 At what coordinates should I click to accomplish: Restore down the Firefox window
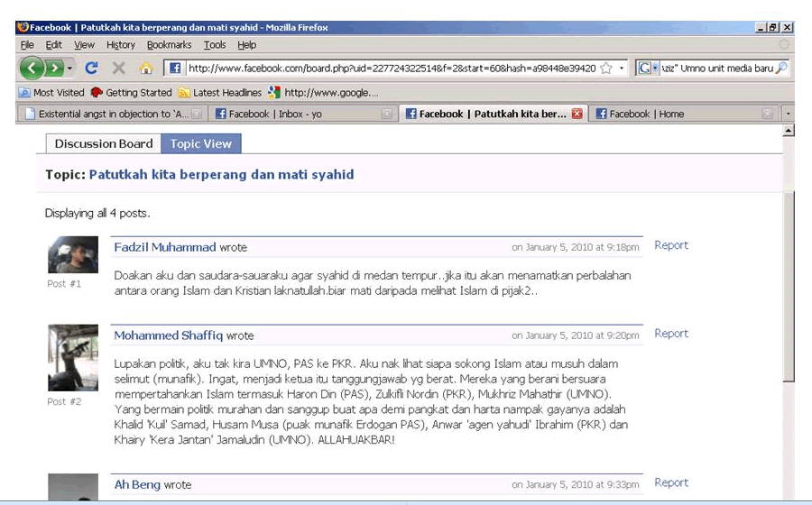click(x=773, y=27)
